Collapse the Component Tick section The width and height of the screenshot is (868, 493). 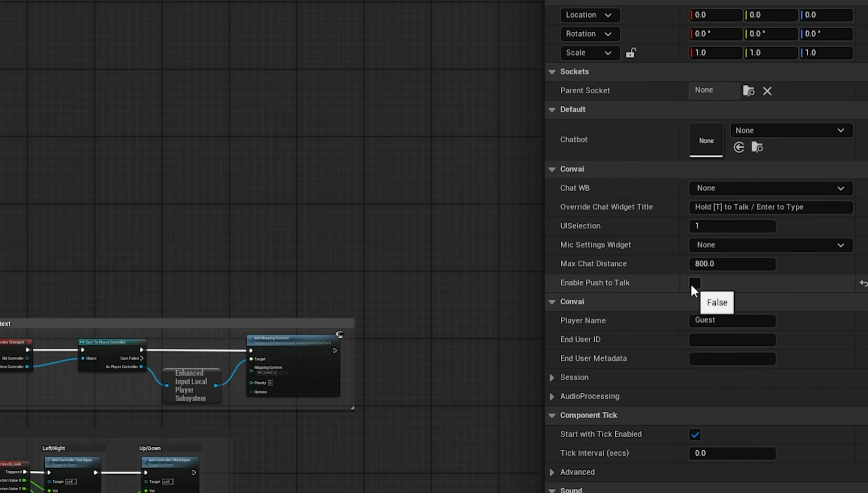552,415
